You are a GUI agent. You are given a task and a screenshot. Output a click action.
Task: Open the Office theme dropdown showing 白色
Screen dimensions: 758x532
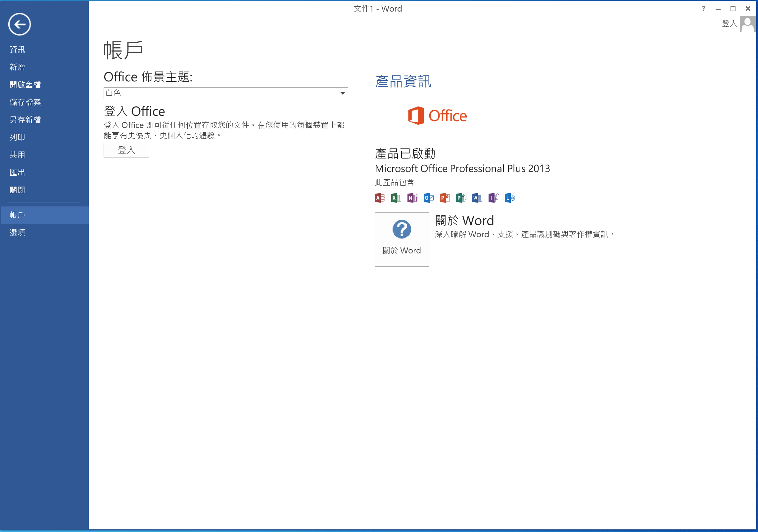click(x=226, y=93)
